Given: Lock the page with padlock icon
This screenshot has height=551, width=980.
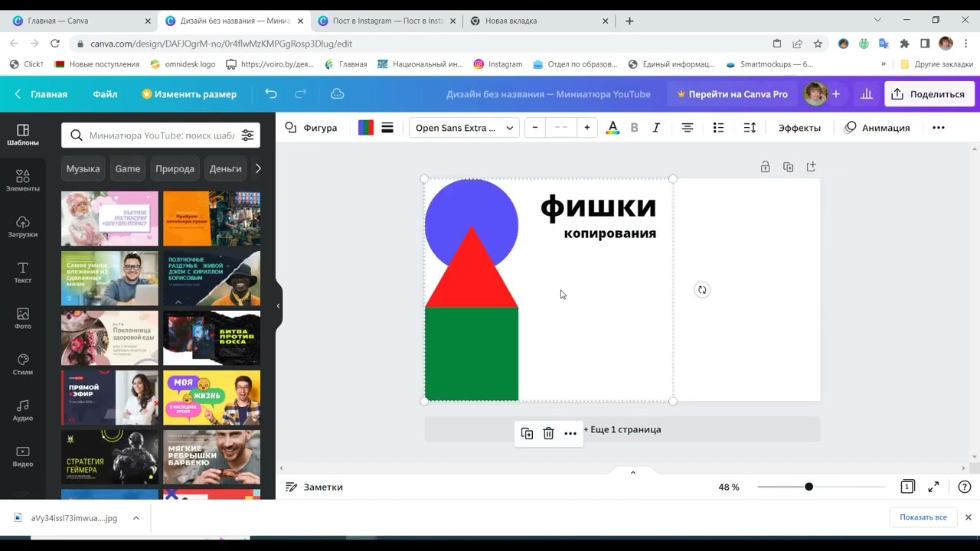Looking at the screenshot, I should coord(765,167).
